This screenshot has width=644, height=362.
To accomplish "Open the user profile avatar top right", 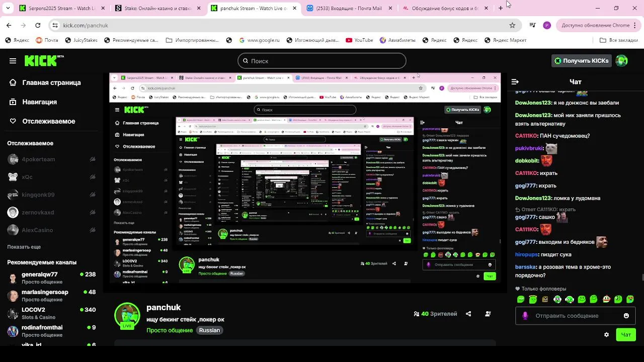I will click(x=622, y=61).
